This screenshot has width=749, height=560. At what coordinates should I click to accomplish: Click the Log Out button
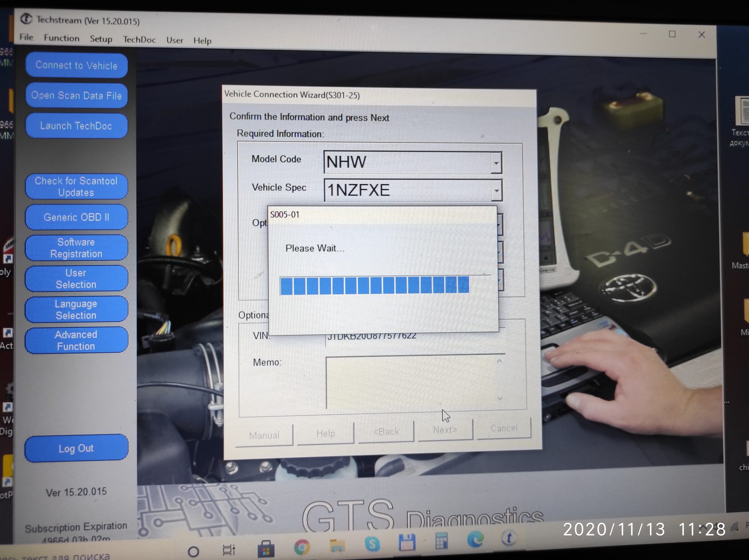tap(76, 448)
